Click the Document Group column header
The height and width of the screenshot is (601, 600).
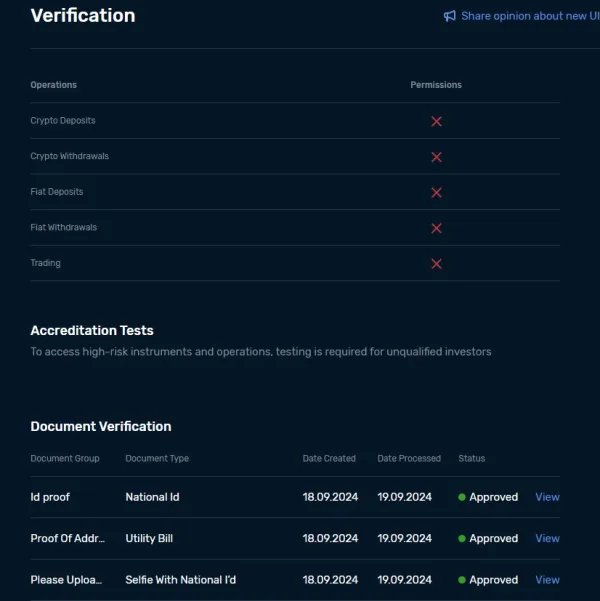point(65,459)
